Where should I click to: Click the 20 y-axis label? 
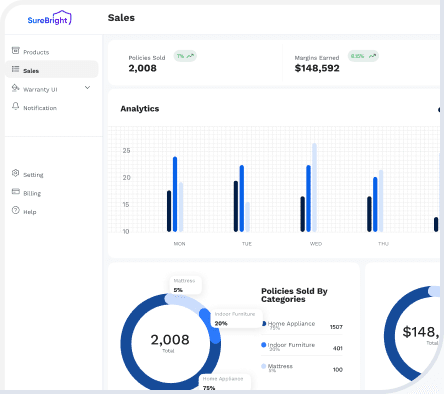[x=126, y=178]
